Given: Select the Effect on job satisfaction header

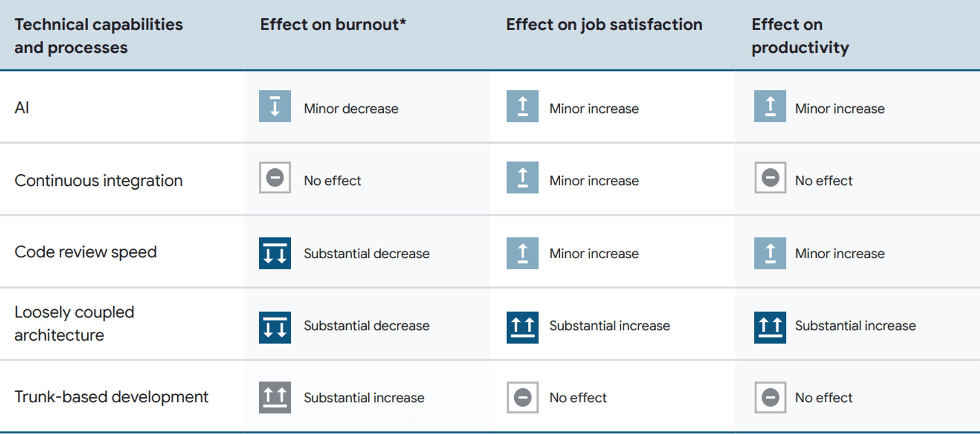Looking at the screenshot, I should point(604,24).
